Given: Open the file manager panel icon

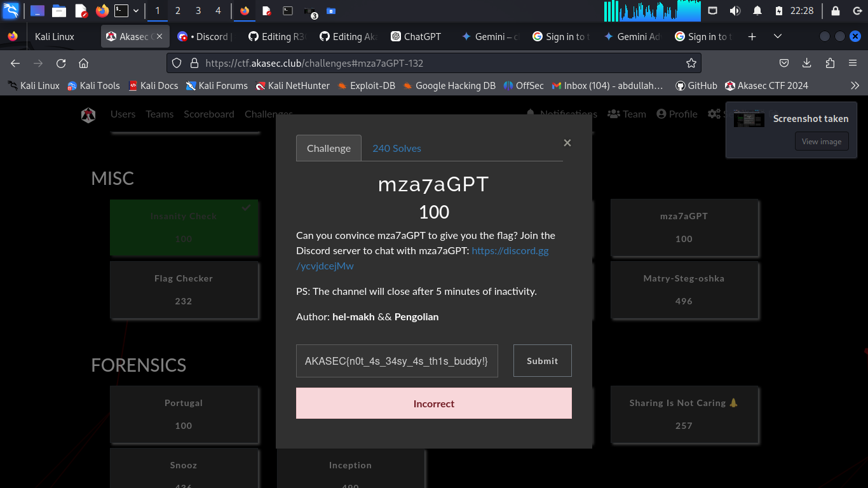Looking at the screenshot, I should point(59,11).
